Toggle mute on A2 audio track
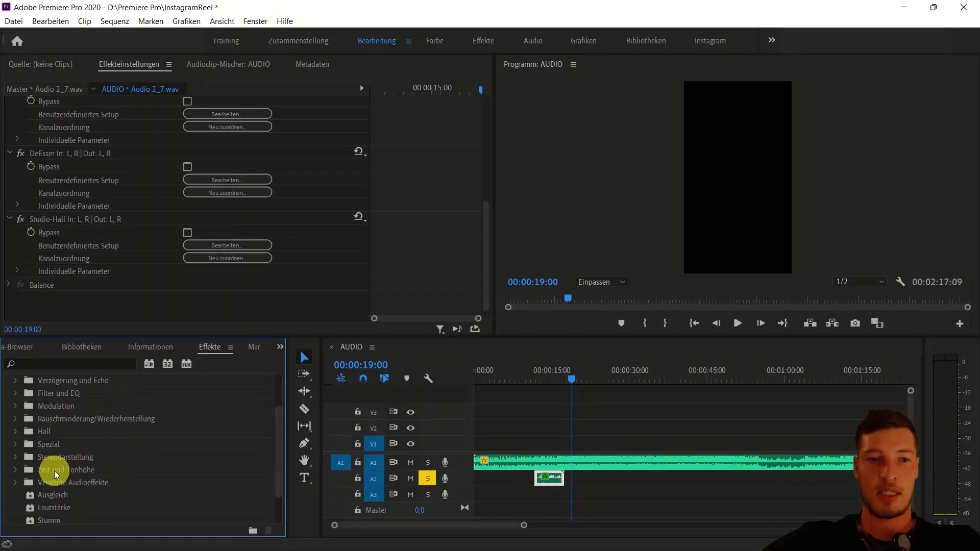 pyautogui.click(x=410, y=479)
